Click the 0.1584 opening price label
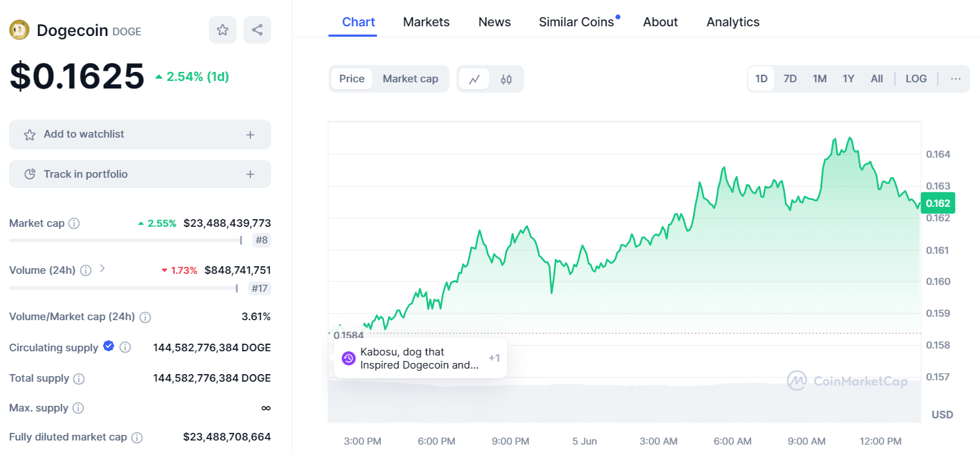 click(x=349, y=335)
